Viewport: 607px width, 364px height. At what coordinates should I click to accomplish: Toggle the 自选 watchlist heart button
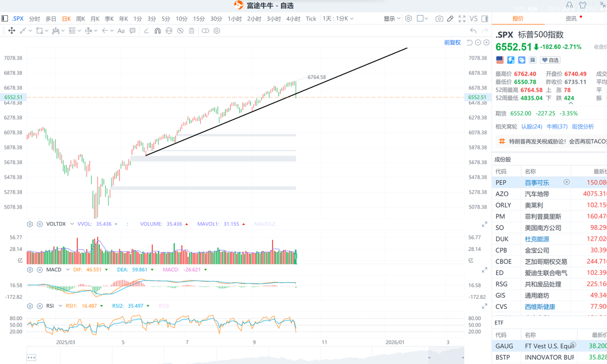pyautogui.click(x=551, y=60)
